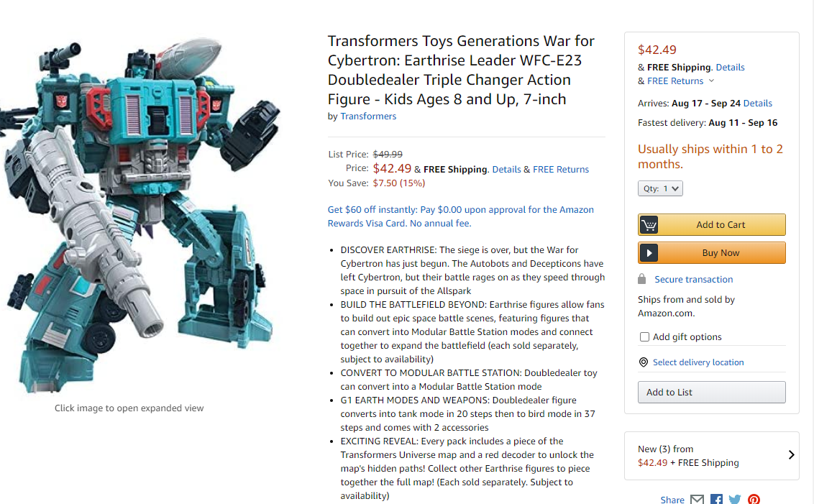Share on Pinterest
This screenshot has height=504, width=814.
[x=754, y=500]
